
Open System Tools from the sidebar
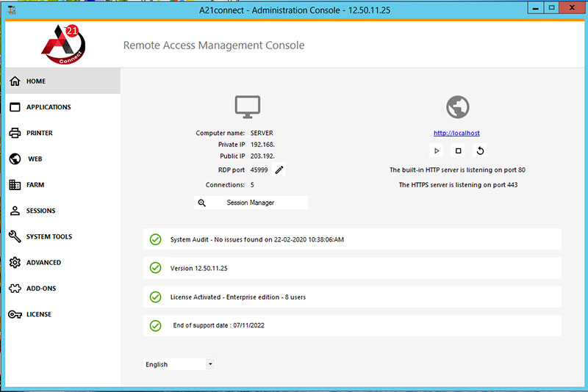click(x=49, y=237)
